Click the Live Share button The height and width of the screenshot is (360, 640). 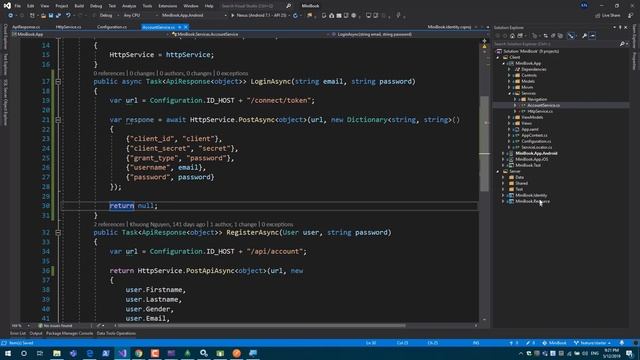[607, 16]
